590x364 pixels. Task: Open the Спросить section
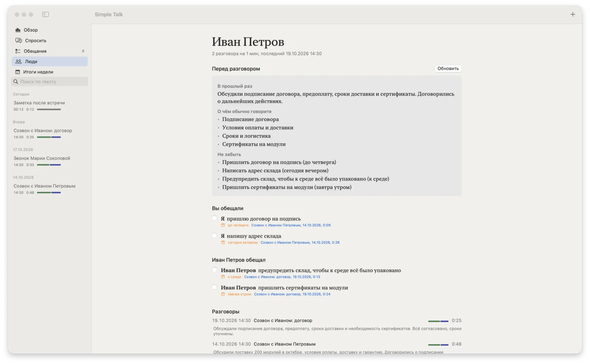(50, 41)
